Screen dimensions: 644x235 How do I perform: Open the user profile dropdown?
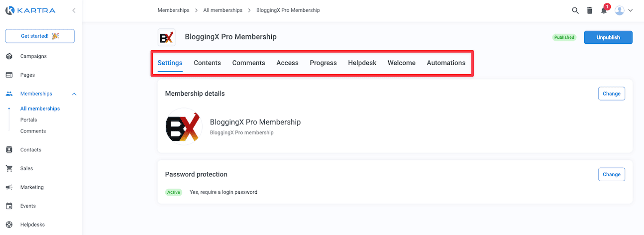click(624, 10)
